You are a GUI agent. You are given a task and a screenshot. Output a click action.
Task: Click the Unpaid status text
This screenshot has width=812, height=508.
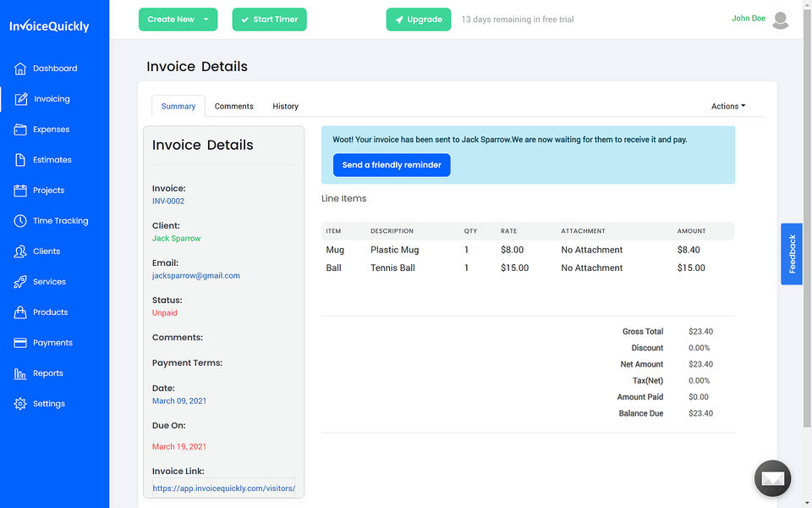coord(165,313)
